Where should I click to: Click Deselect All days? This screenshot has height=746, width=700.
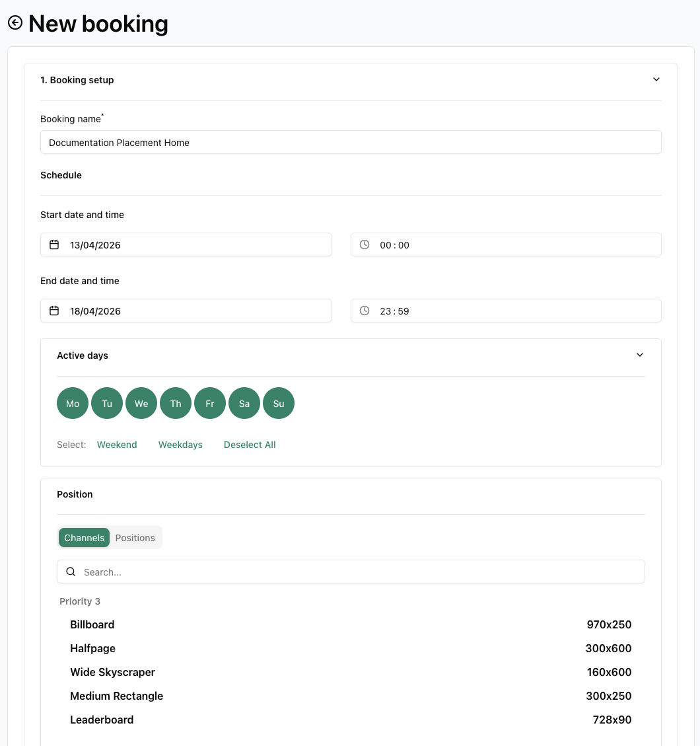click(250, 445)
